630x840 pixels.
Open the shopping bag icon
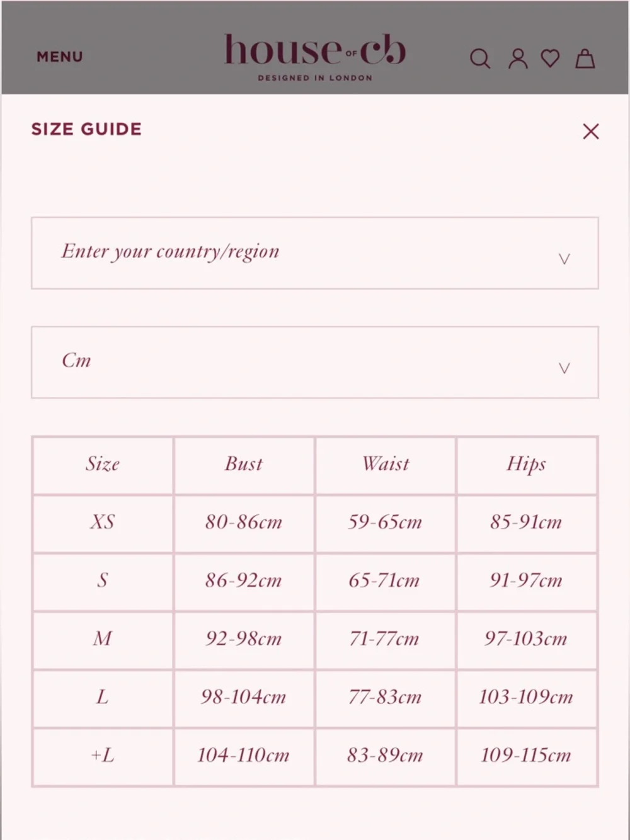tap(585, 59)
